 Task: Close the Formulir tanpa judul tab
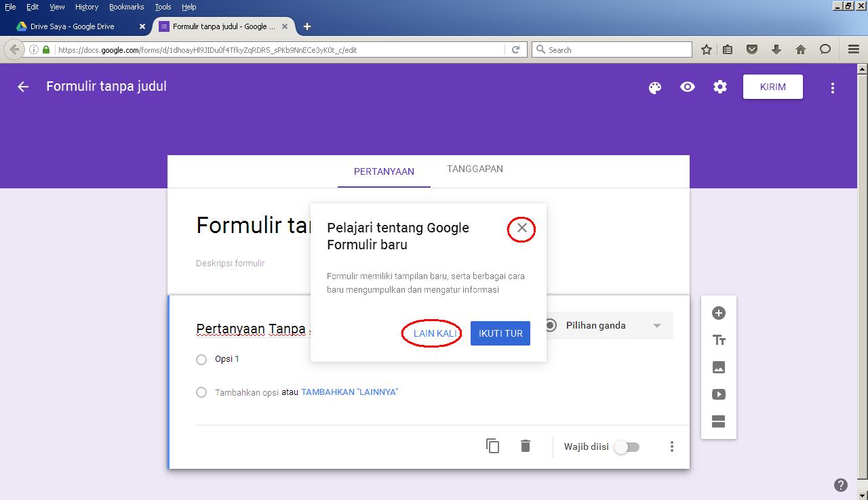click(x=285, y=26)
